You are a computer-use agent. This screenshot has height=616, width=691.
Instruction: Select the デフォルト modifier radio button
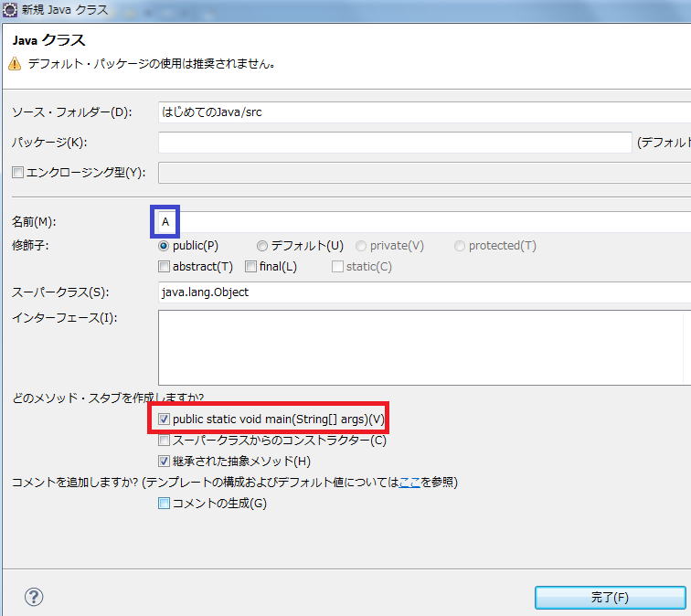point(262,246)
